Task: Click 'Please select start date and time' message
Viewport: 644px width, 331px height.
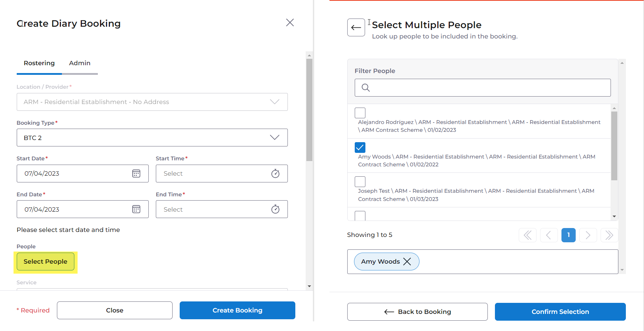Action: [x=68, y=230]
